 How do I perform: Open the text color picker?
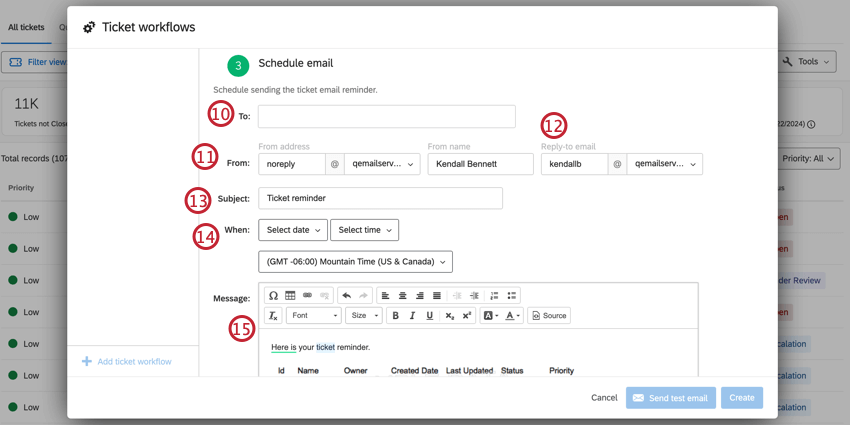point(512,315)
